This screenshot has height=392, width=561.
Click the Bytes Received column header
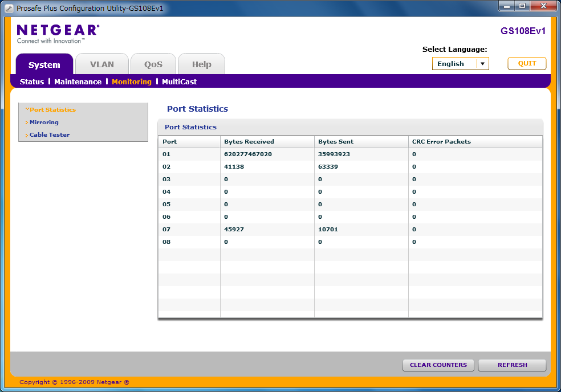(x=249, y=142)
